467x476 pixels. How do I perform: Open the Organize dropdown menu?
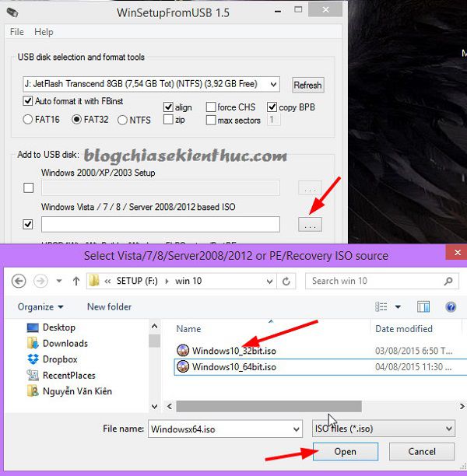[40, 307]
